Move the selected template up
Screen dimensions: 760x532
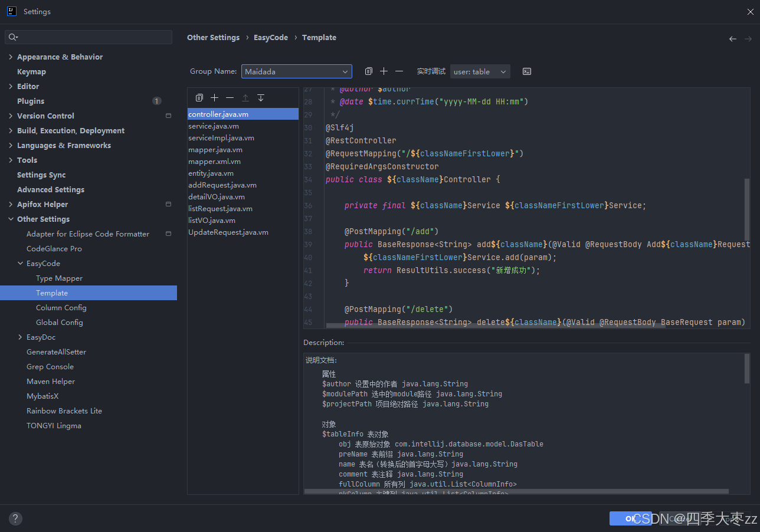coord(245,97)
